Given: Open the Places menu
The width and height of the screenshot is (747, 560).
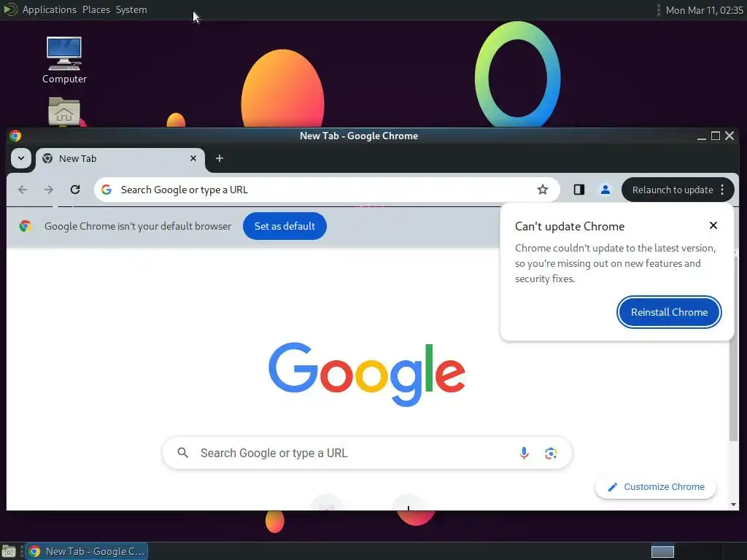Looking at the screenshot, I should pos(96,9).
